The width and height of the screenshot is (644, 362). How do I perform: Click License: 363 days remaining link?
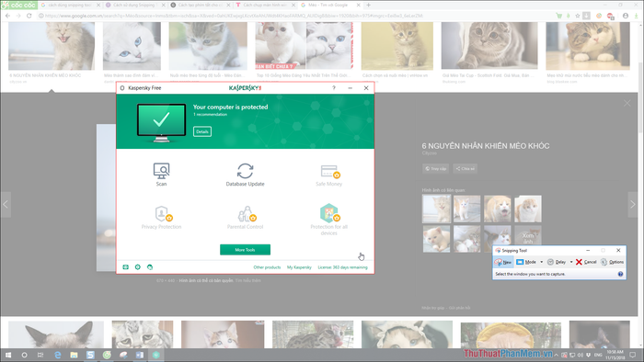(x=342, y=267)
